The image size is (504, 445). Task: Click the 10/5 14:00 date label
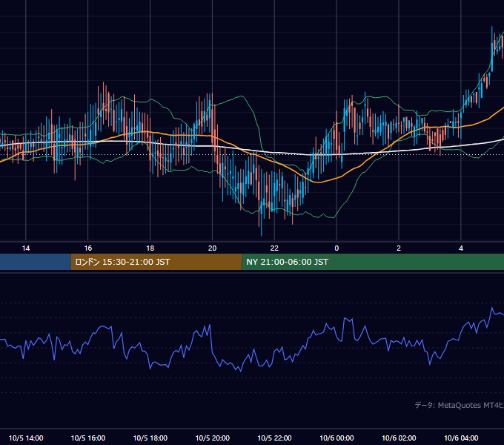pyautogui.click(x=26, y=438)
